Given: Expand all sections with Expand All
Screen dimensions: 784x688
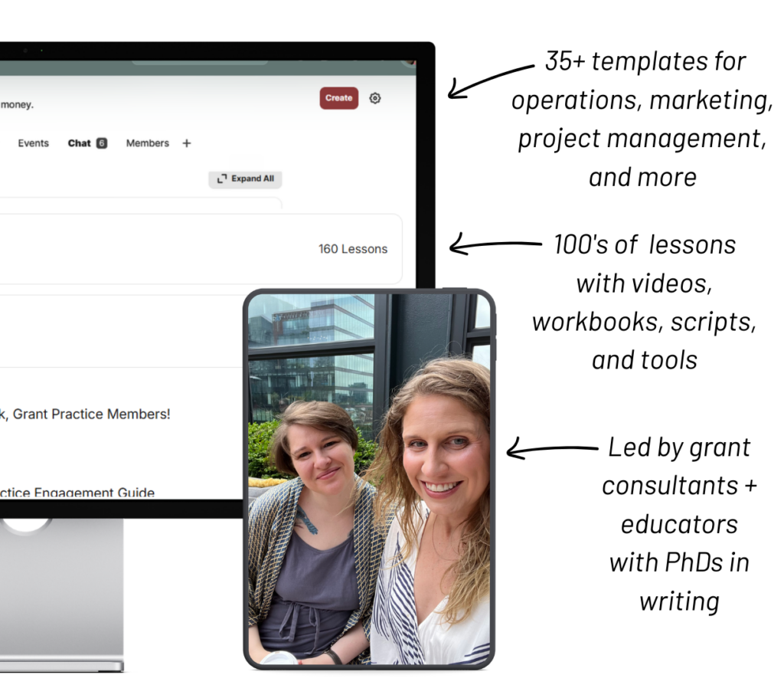Looking at the screenshot, I should coord(245,179).
